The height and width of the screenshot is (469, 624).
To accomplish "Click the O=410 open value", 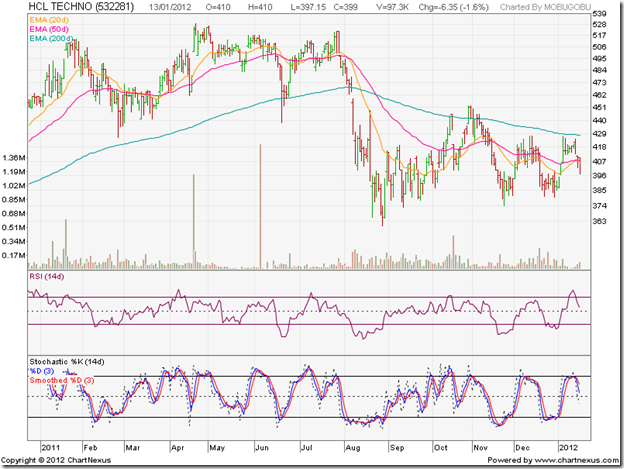I will click(x=218, y=7).
